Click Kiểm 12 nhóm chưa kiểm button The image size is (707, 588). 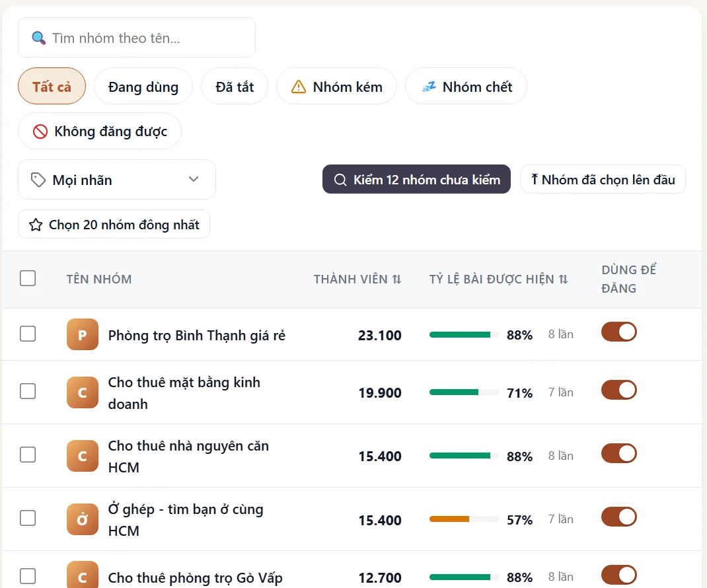417,180
